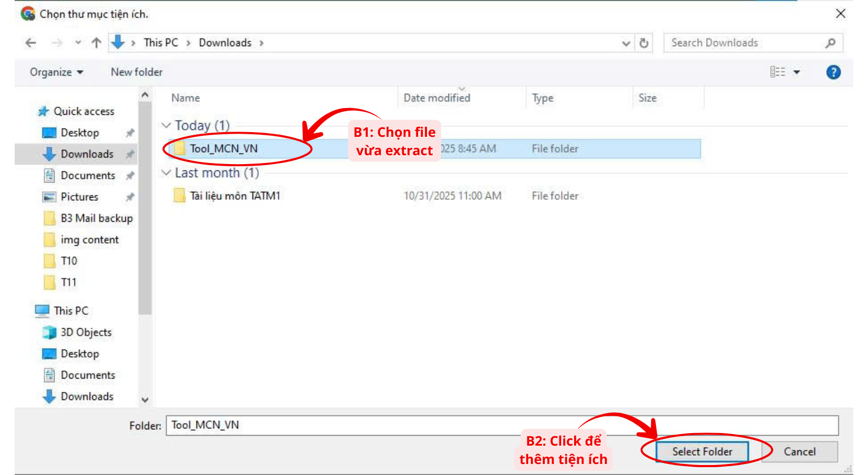868x475 pixels.
Task: Collapse the Last month group
Action: tap(166, 172)
